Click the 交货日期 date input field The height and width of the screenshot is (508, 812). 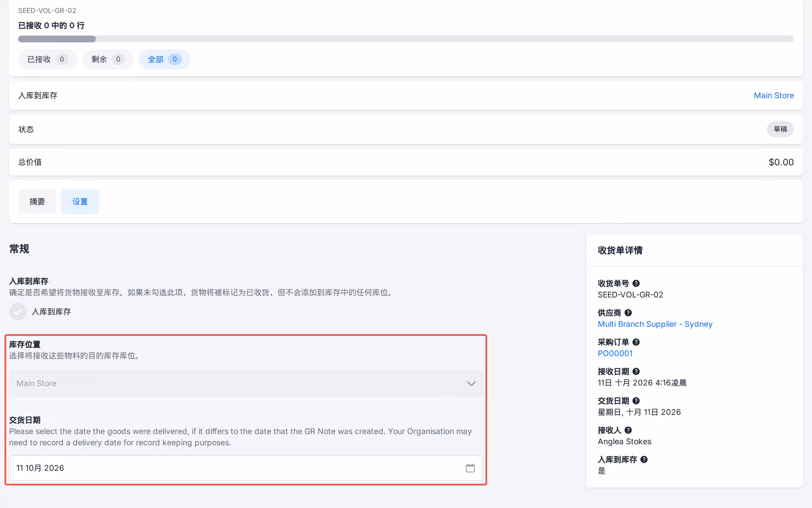246,468
